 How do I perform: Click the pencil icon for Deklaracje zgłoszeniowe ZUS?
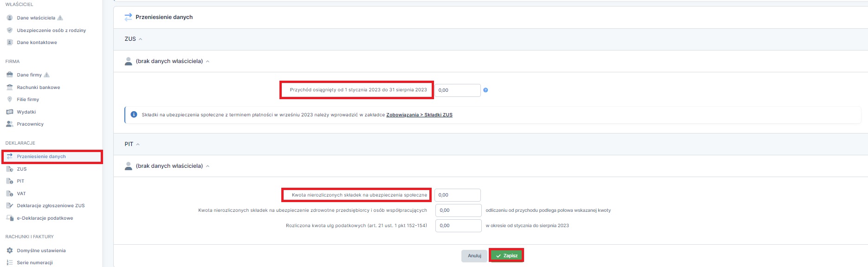click(x=10, y=205)
